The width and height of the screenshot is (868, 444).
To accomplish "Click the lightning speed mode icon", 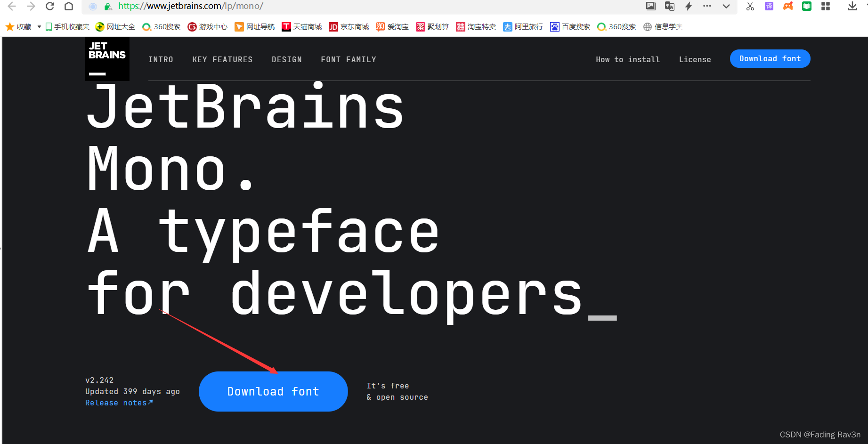I will coord(689,6).
